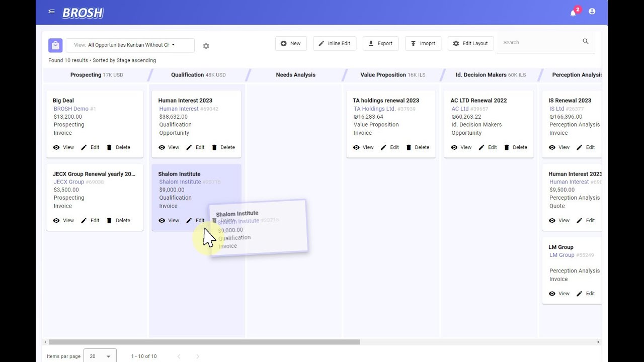Click the horizontal kanban scrollbar
This screenshot has height=362, width=644.
(204, 342)
